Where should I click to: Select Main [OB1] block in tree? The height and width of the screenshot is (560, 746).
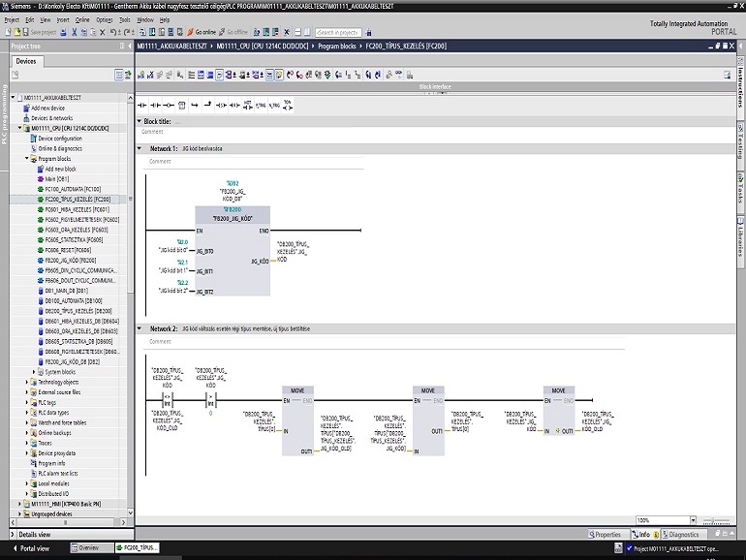(56, 179)
